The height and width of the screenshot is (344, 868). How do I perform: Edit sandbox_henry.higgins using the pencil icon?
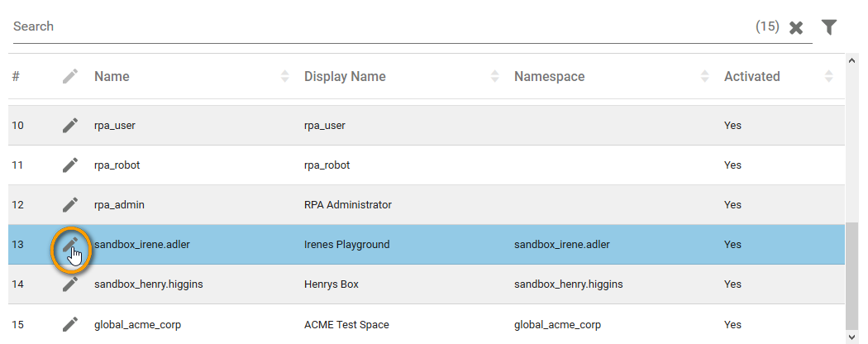70,284
